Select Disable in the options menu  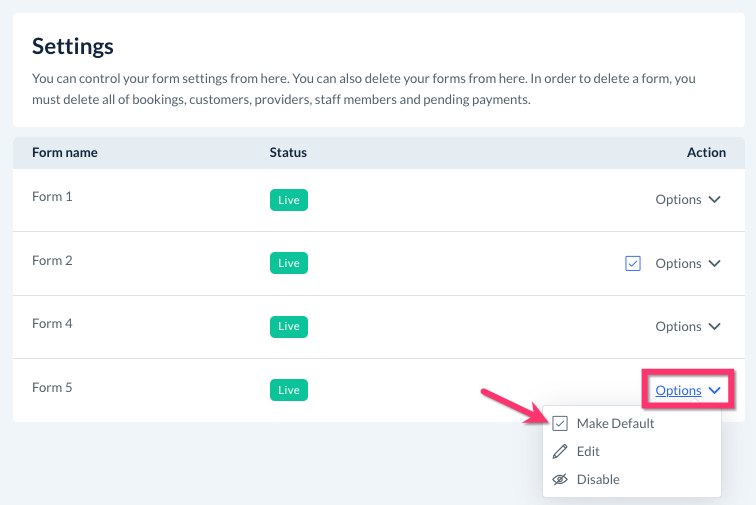pos(598,479)
